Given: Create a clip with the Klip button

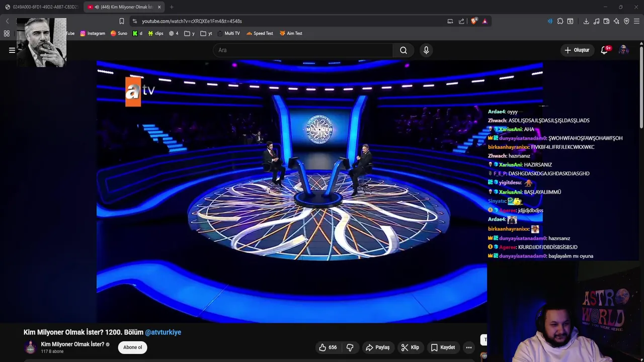Looking at the screenshot, I should 410,347.
